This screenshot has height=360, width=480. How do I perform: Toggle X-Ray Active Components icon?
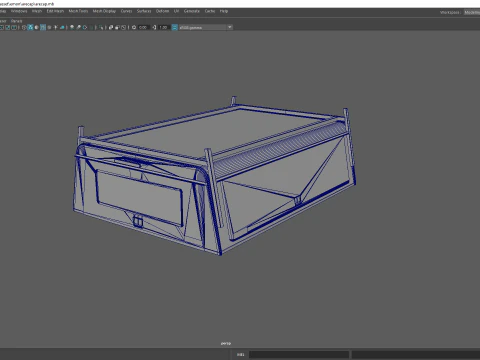pos(117,27)
